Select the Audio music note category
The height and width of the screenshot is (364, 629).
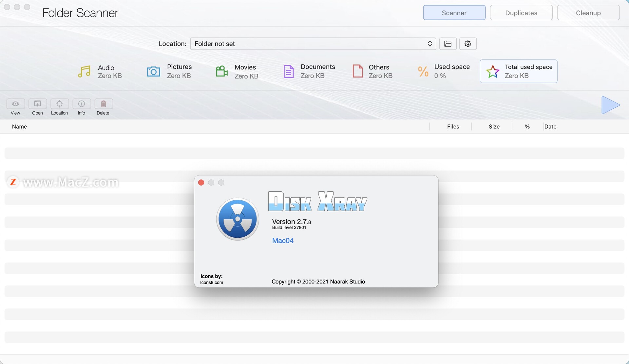pyautogui.click(x=84, y=71)
